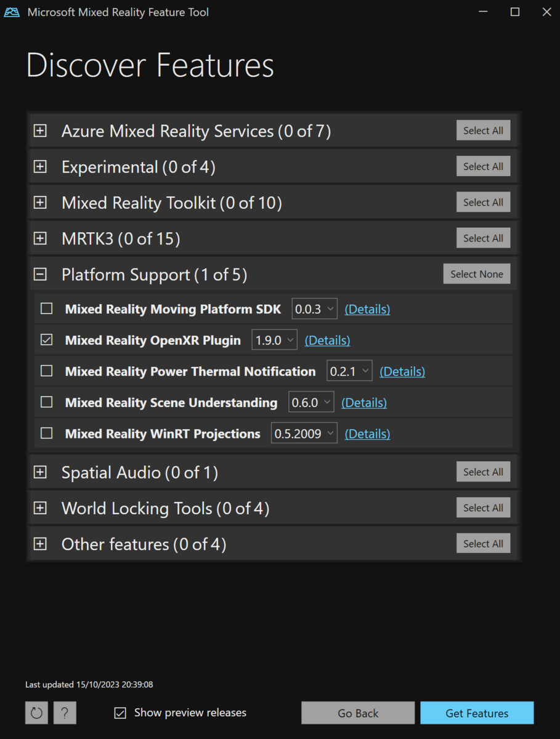Screen dimensions: 560x739
Task: Click Select None for Platform Support
Action: pos(477,274)
